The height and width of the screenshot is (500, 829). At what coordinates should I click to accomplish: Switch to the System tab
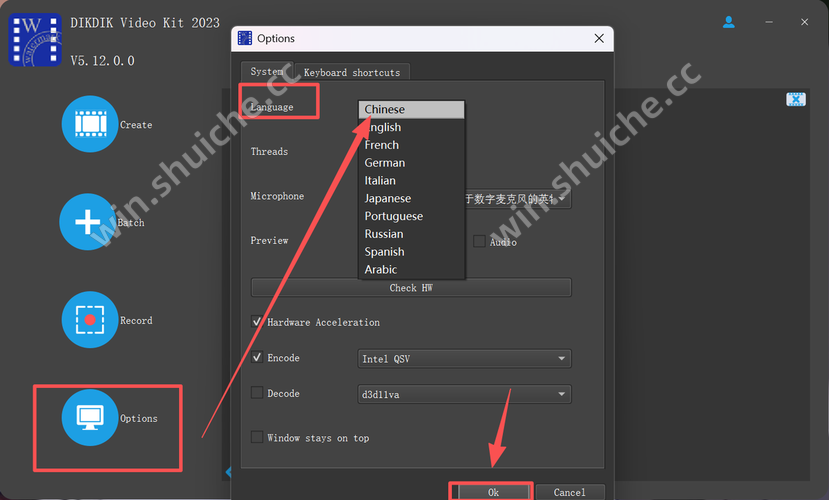[x=266, y=71]
